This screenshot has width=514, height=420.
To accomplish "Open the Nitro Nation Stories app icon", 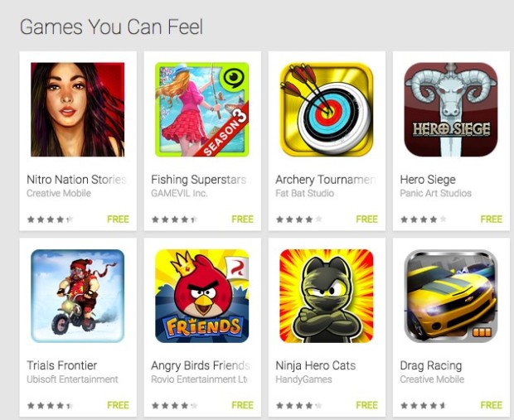I will (x=77, y=109).
